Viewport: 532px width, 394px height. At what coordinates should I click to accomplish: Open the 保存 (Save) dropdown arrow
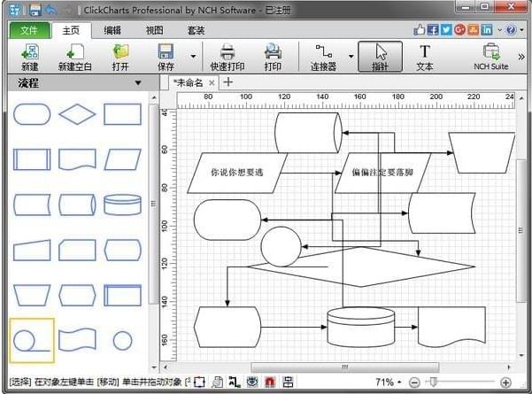click(x=193, y=57)
